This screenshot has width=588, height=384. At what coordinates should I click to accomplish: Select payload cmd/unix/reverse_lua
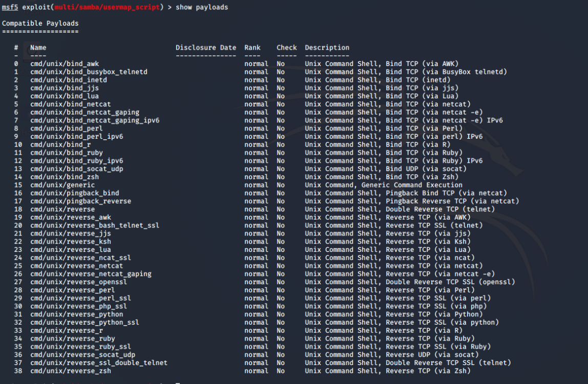point(71,249)
